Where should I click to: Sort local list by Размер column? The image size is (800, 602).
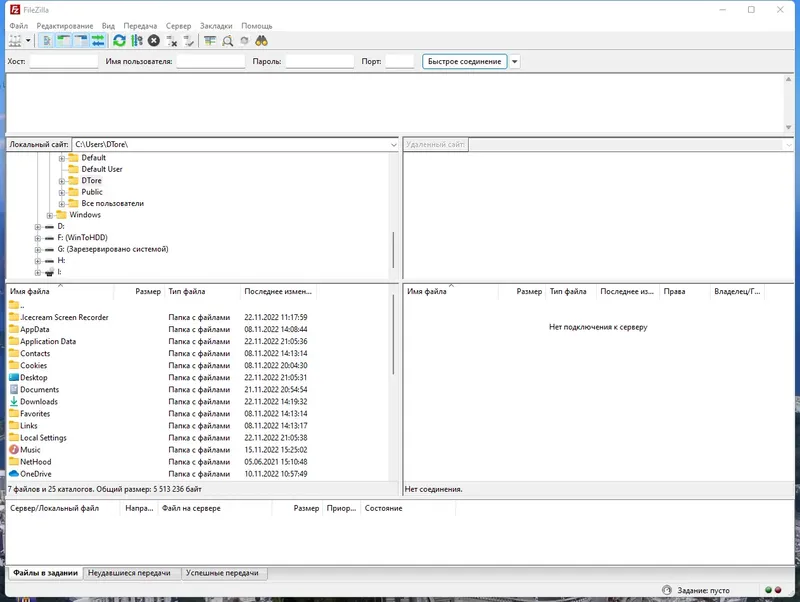pos(139,291)
